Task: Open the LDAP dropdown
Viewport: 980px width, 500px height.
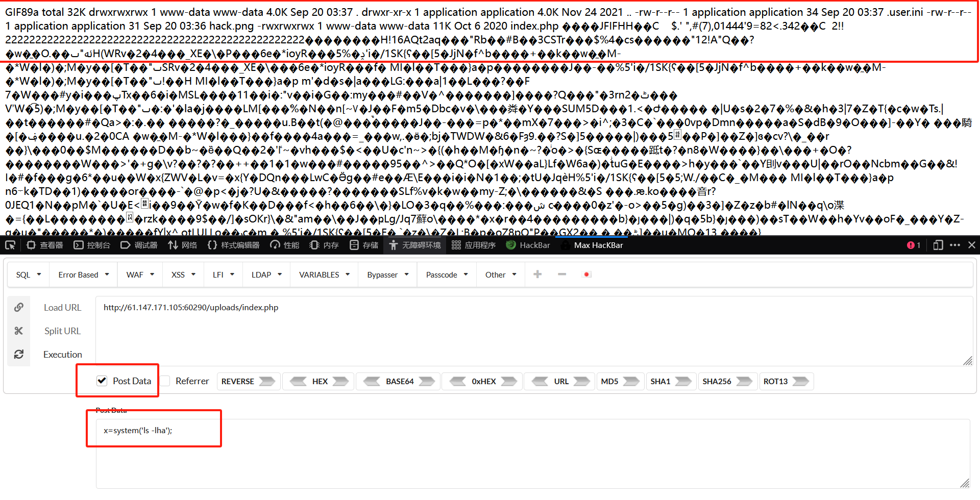Action: pos(266,275)
